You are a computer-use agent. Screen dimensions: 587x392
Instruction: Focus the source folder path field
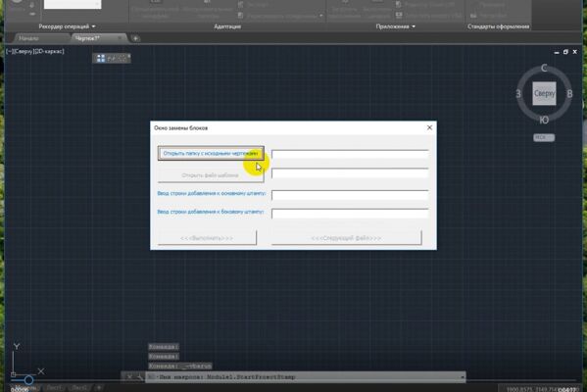point(350,154)
